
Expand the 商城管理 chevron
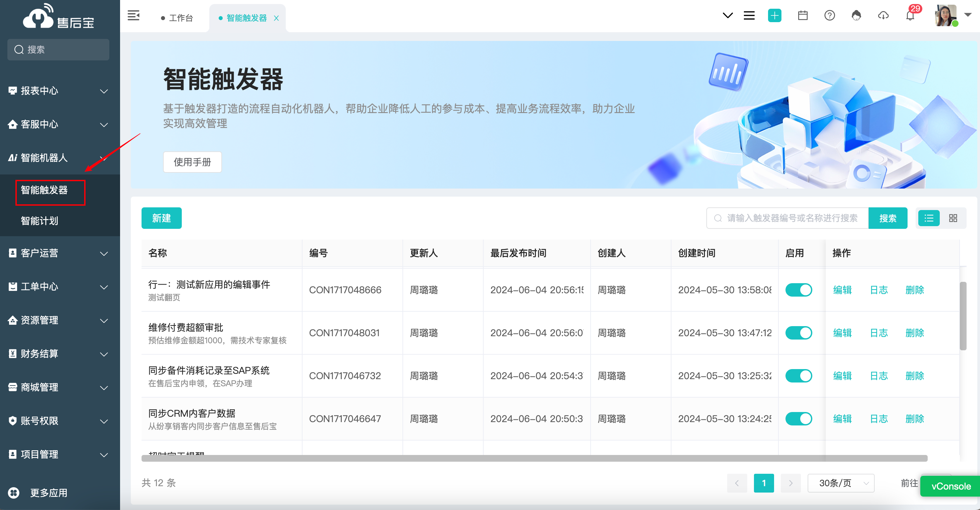(104, 388)
